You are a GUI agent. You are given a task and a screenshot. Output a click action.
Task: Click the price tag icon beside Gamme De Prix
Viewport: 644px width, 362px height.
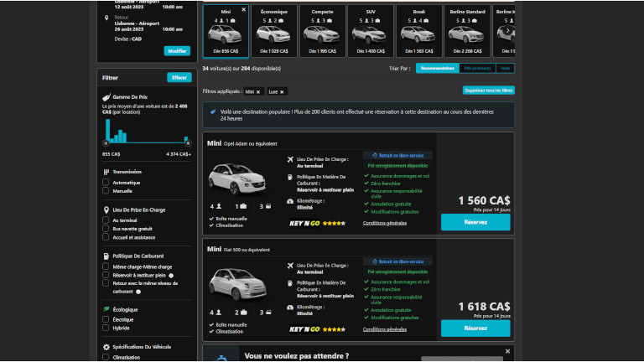[x=106, y=97]
